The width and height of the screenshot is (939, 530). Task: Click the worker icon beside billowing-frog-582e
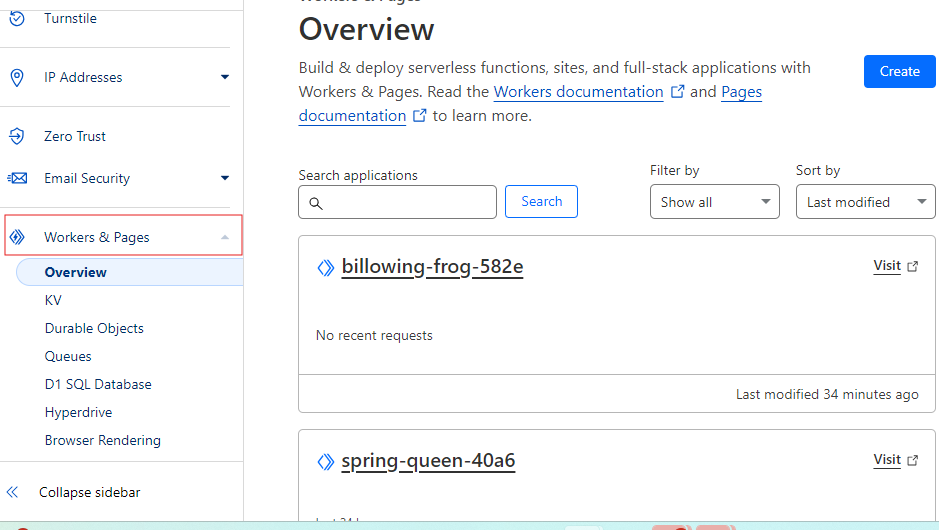[x=325, y=267]
